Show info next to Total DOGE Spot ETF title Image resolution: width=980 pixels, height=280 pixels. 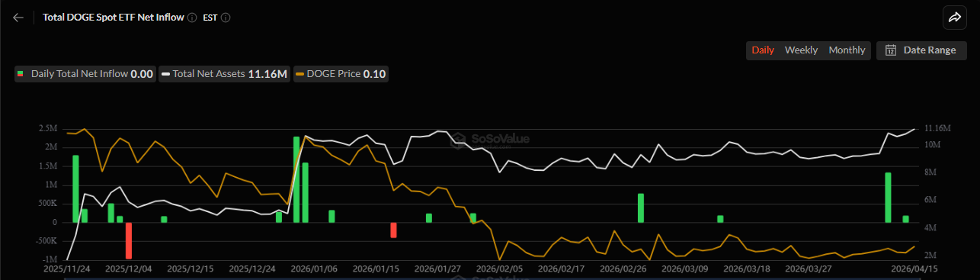coord(192,17)
